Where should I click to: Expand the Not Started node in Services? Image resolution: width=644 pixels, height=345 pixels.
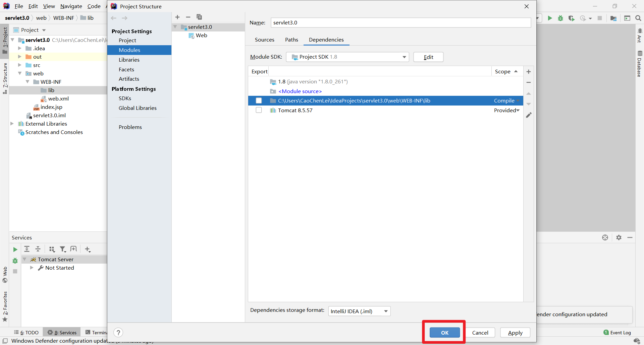[x=32, y=268]
